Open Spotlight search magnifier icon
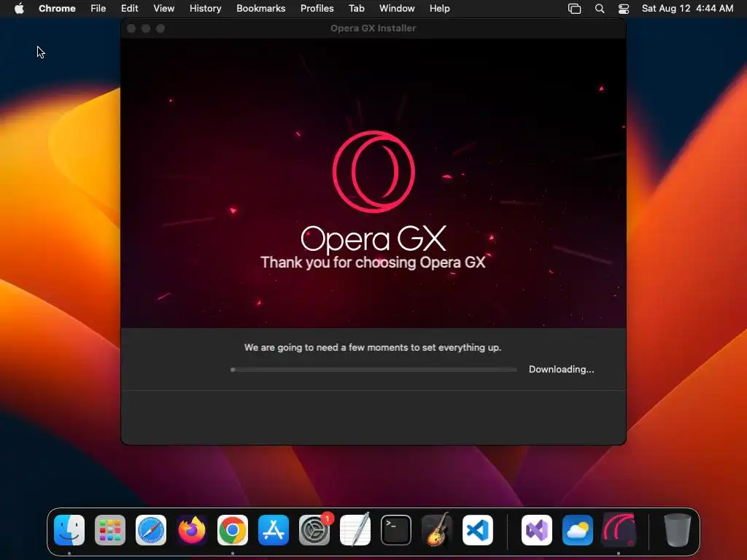Image resolution: width=747 pixels, height=560 pixels. click(x=600, y=9)
